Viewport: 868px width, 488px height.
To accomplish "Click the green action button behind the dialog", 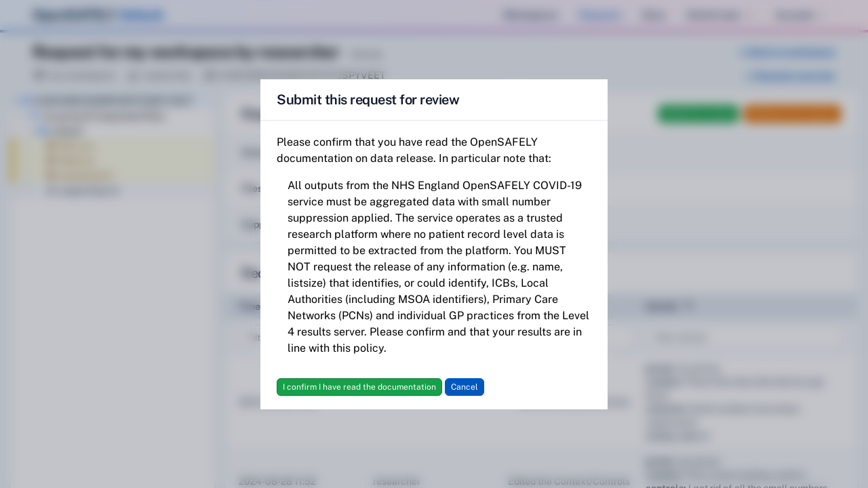I will tap(698, 114).
